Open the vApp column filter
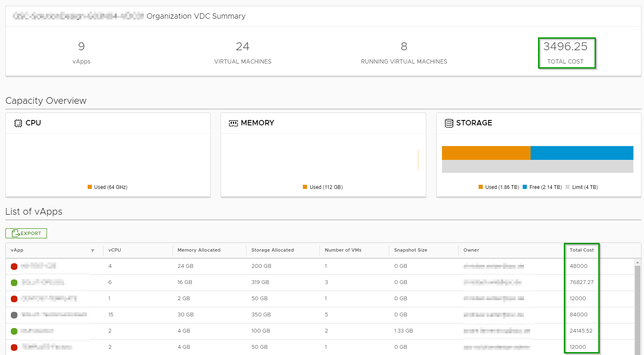 93,250
